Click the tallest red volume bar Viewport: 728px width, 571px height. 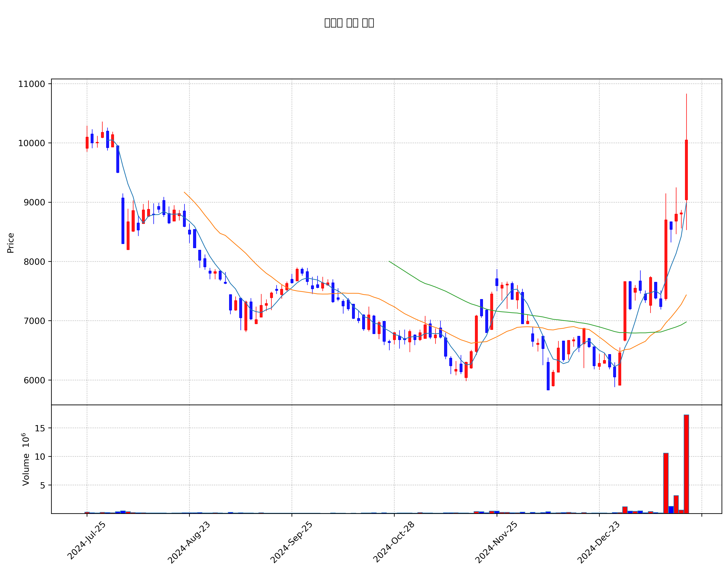pos(686,464)
